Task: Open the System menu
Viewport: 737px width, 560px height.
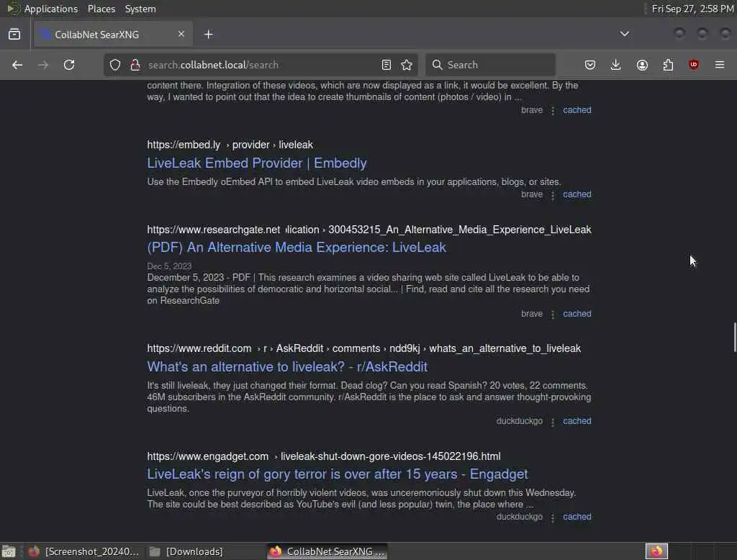Action: click(140, 9)
